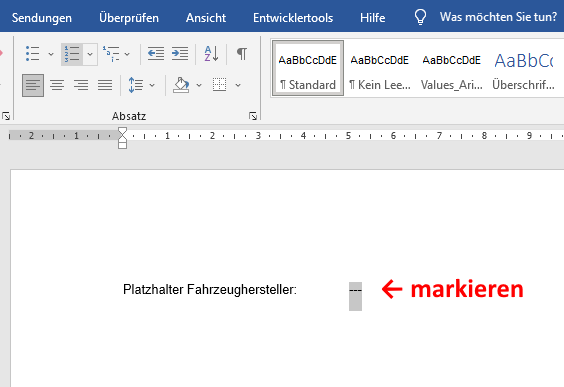564x387 pixels.
Task: Justify the paragraph text
Action: 105,85
